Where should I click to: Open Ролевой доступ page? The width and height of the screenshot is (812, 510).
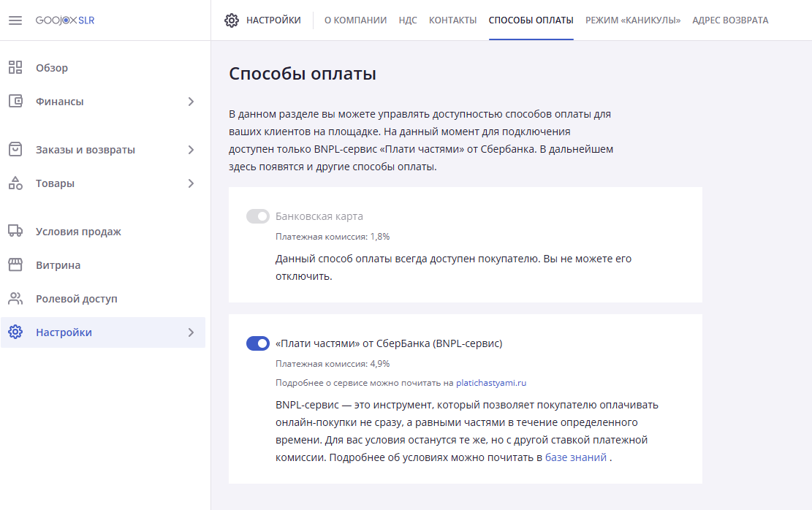point(77,299)
